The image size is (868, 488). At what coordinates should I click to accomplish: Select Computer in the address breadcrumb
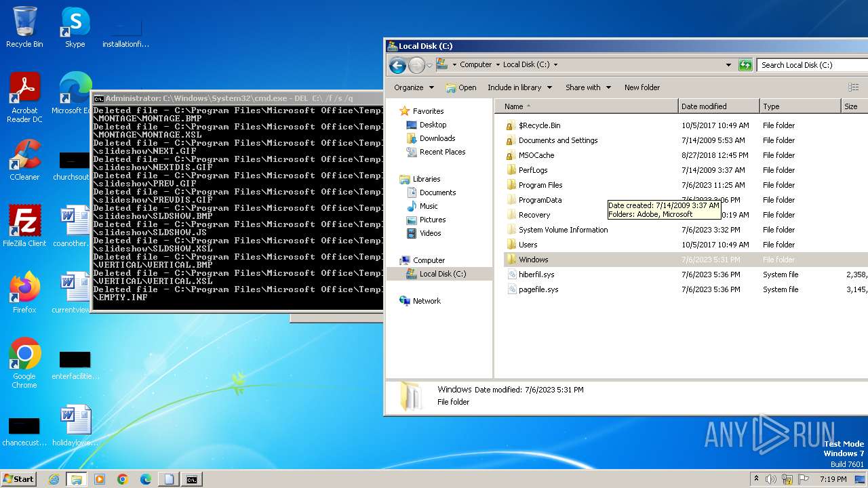[x=475, y=64]
